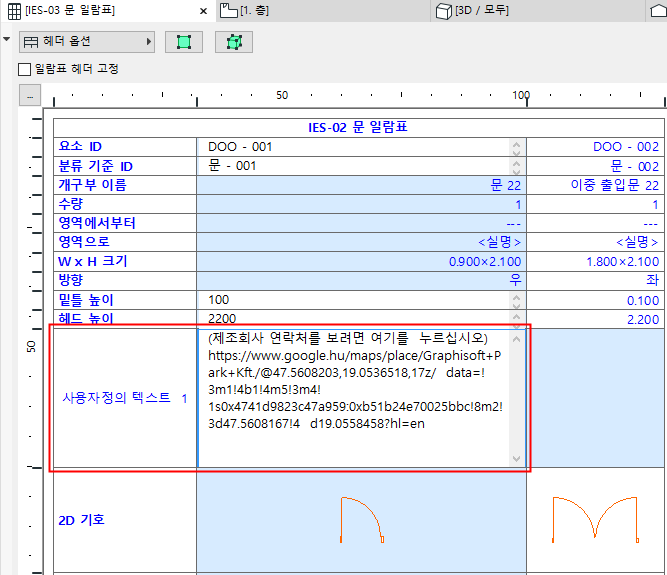The height and width of the screenshot is (575, 667).
Task: Click the double door 2D symbol thumbnail
Action: pyautogui.click(x=595, y=519)
